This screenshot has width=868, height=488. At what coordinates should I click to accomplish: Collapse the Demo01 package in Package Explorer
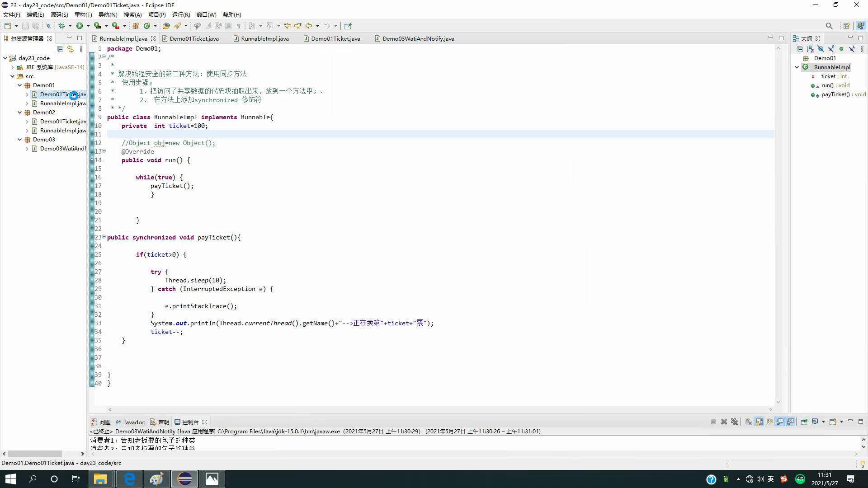click(x=19, y=85)
